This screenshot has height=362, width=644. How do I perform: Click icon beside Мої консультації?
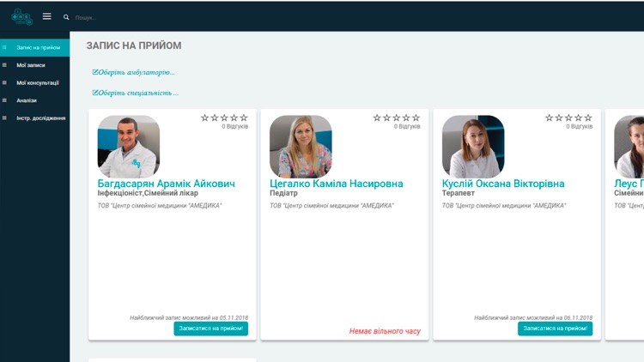[x=4, y=83]
